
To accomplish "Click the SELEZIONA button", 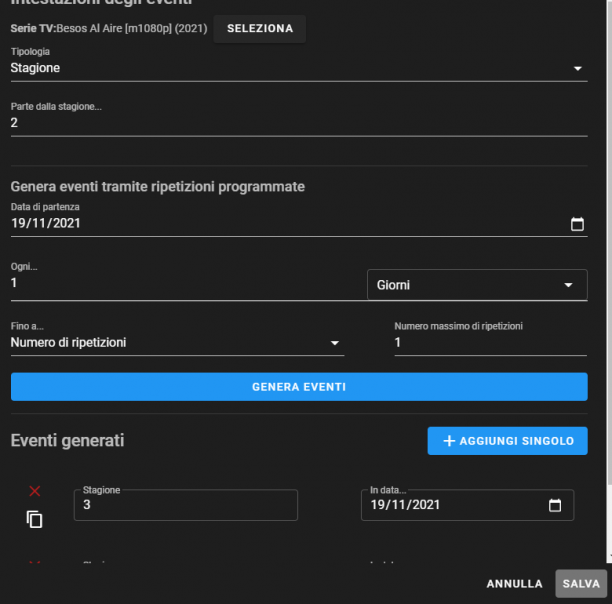I will point(260,28).
